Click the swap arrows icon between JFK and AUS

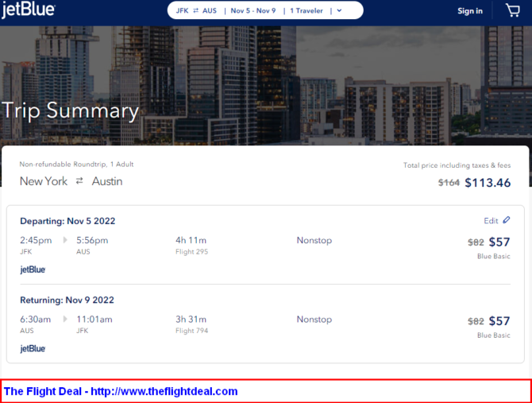[196, 10]
